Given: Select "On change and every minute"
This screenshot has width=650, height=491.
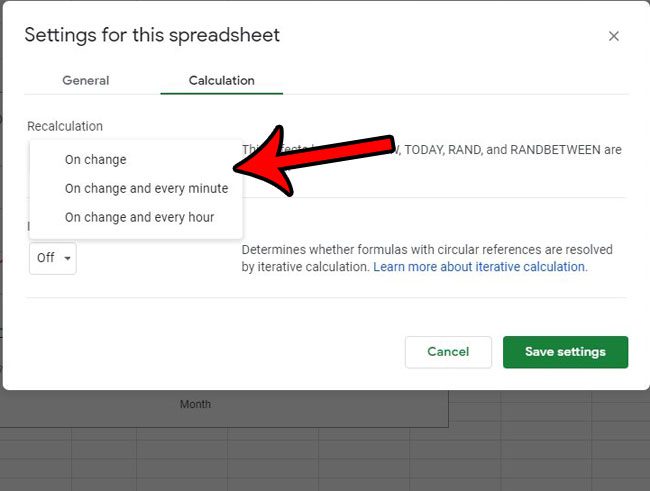Looking at the screenshot, I should 146,188.
